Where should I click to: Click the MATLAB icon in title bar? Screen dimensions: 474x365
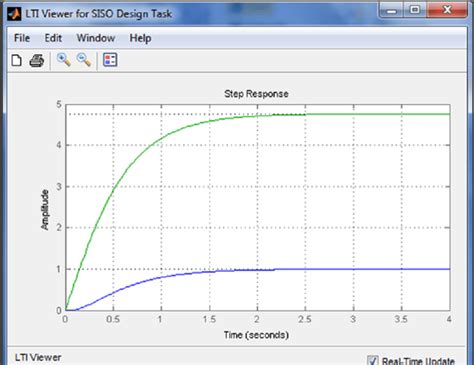point(14,14)
